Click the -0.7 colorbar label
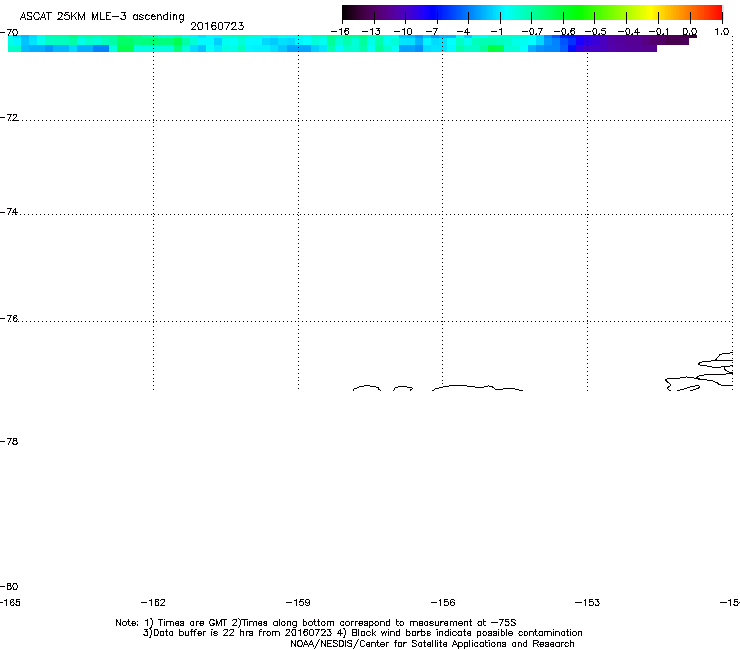Image resolution: width=740 pixels, height=650 pixels. pos(532,32)
